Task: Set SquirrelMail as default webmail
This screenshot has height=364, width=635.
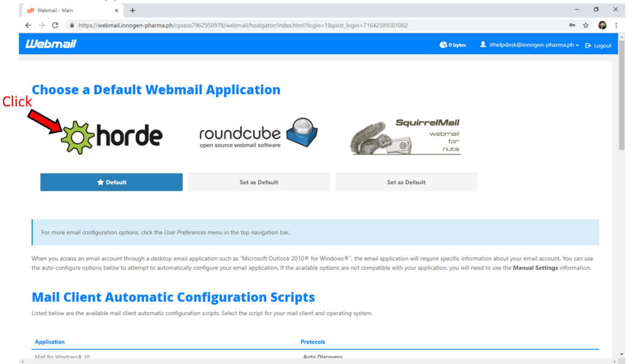Action: (406, 182)
